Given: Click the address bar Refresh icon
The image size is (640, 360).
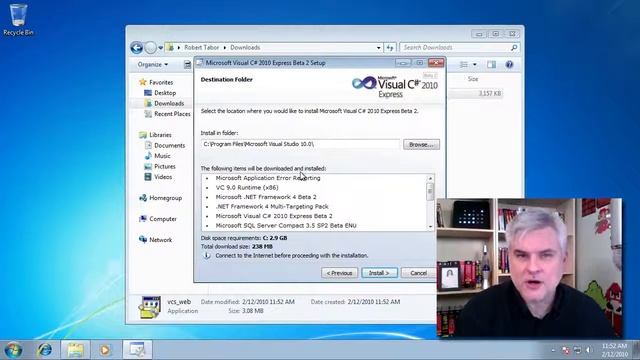Looking at the screenshot, I should (390, 48).
